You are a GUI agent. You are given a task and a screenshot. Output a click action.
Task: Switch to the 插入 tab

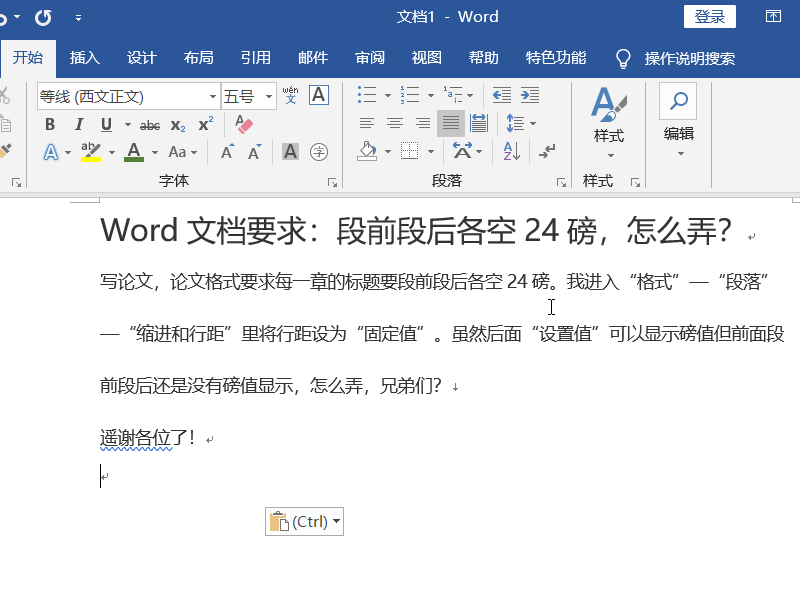[85, 58]
